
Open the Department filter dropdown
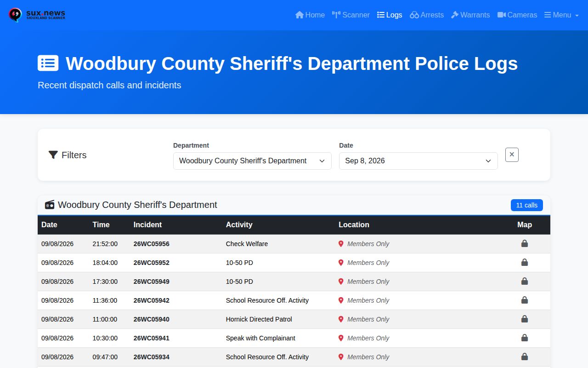tap(252, 161)
